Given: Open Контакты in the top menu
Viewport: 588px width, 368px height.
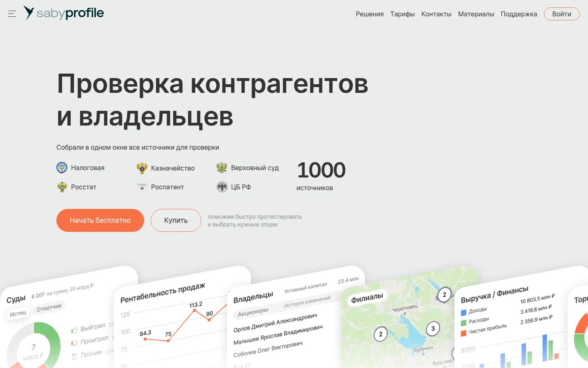Looking at the screenshot, I should tap(436, 14).
